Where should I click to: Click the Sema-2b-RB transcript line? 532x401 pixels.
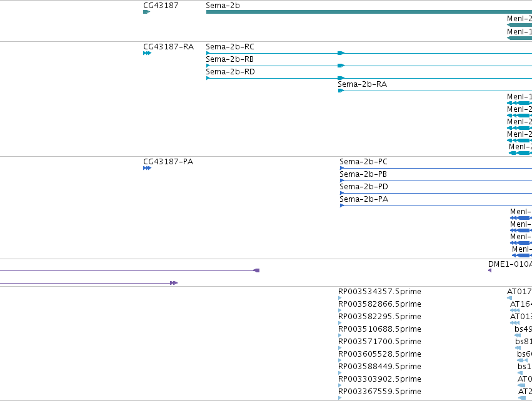(x=369, y=66)
